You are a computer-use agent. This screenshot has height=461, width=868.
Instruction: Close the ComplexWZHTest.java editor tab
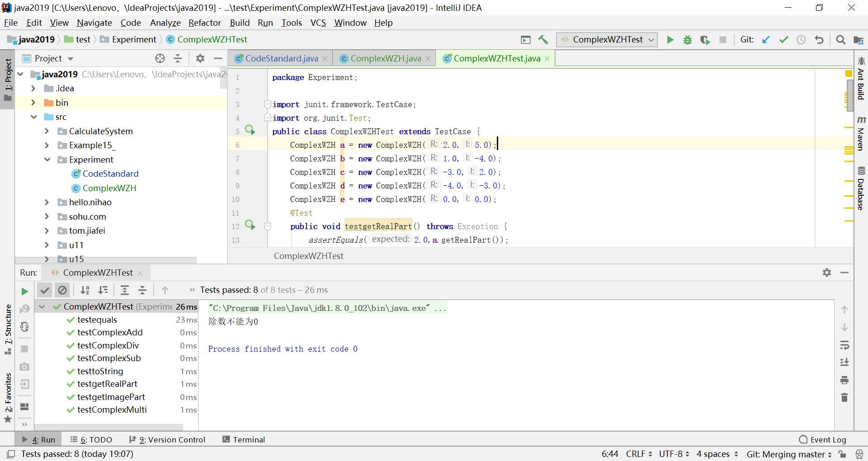point(547,59)
